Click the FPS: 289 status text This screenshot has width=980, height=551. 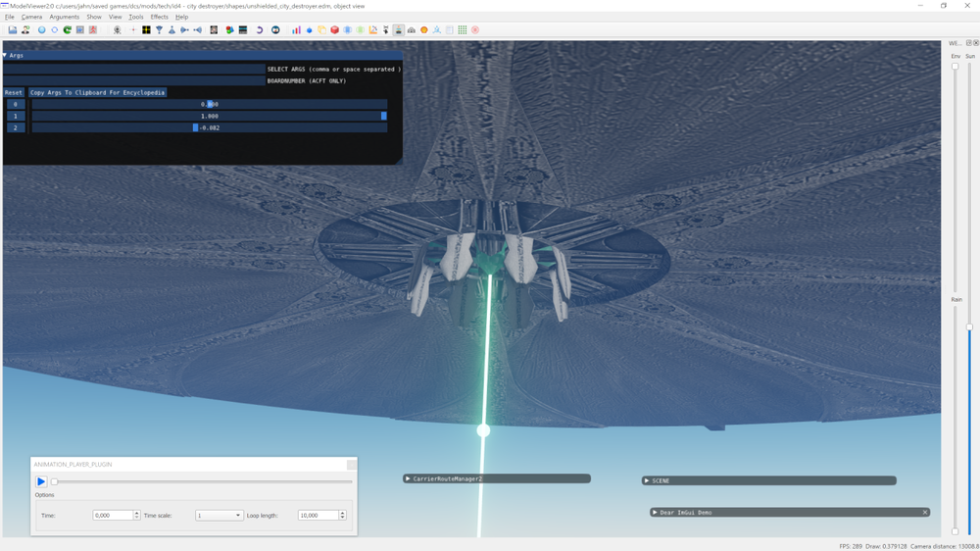(x=851, y=546)
